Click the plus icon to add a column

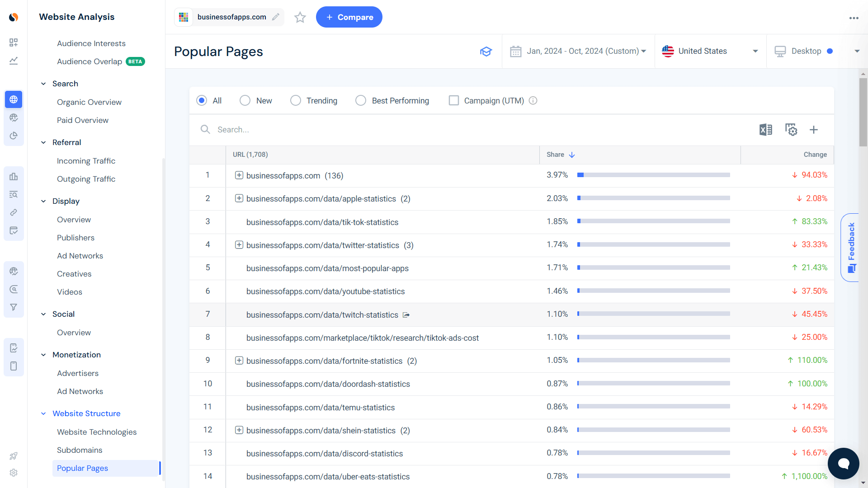click(814, 130)
